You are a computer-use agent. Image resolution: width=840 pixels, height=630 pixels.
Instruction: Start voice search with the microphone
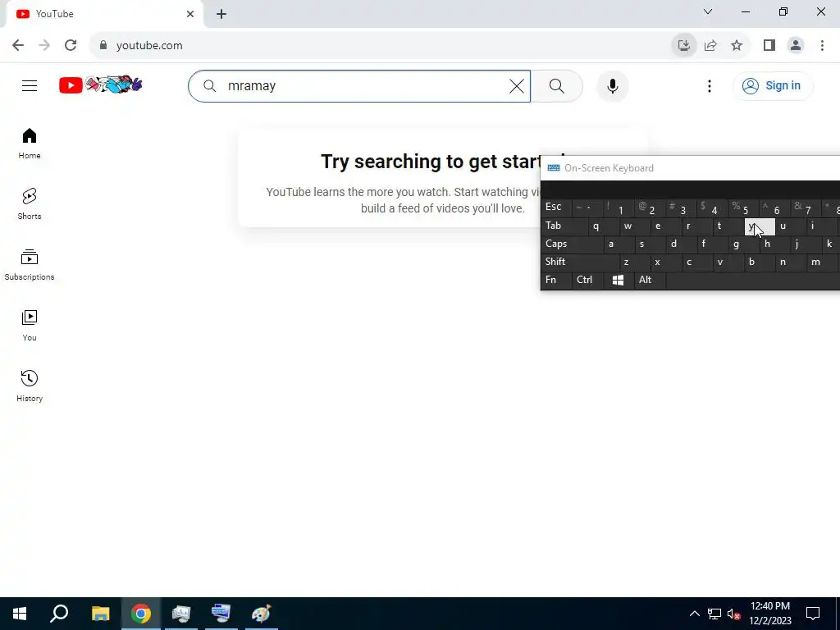[612, 85]
